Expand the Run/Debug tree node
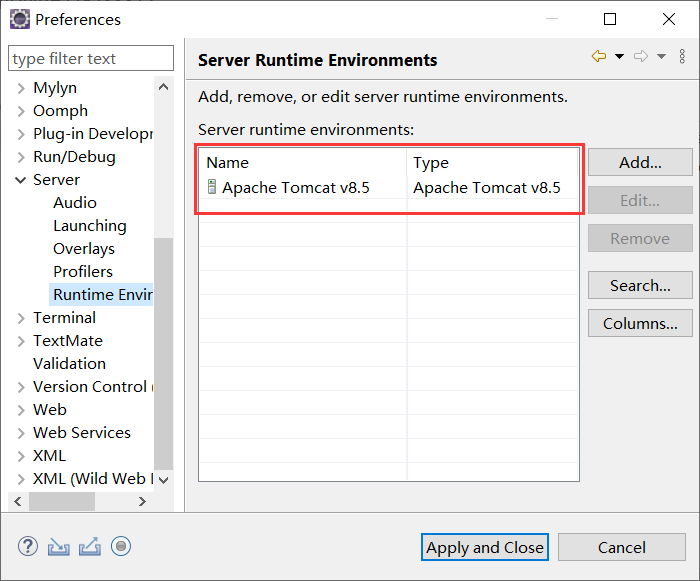Image resolution: width=700 pixels, height=581 pixels. click(x=21, y=157)
